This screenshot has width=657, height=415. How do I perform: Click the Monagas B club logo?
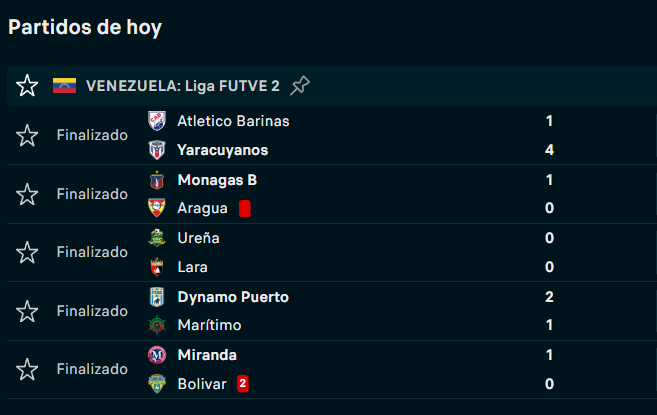(157, 180)
